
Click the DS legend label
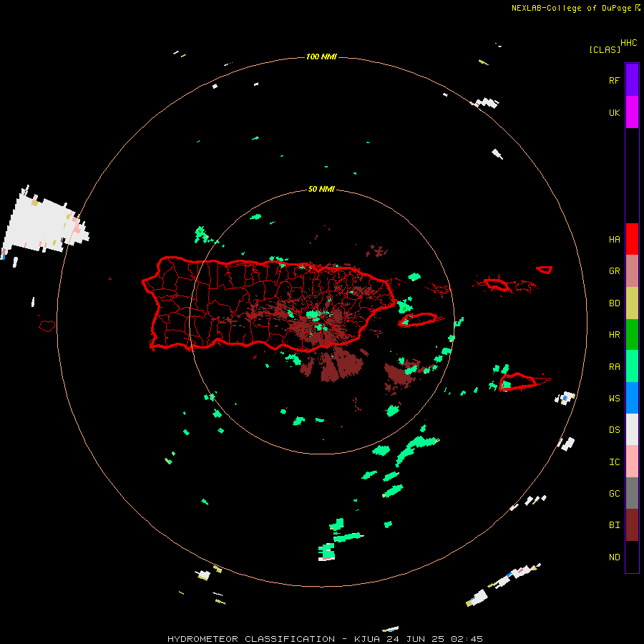click(x=614, y=430)
